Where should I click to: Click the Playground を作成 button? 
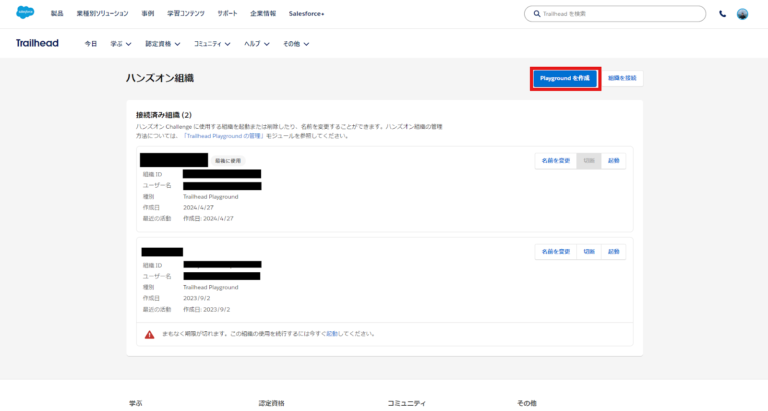(x=565, y=77)
